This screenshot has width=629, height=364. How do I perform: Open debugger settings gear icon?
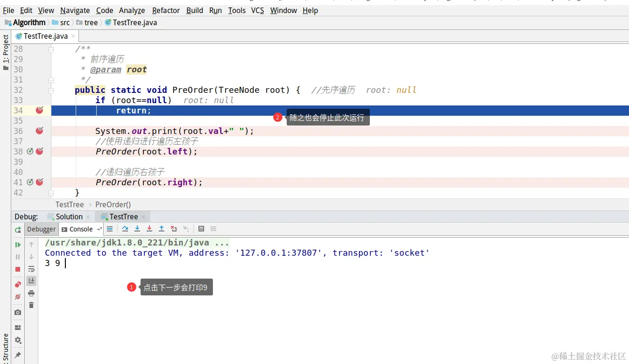click(x=18, y=340)
